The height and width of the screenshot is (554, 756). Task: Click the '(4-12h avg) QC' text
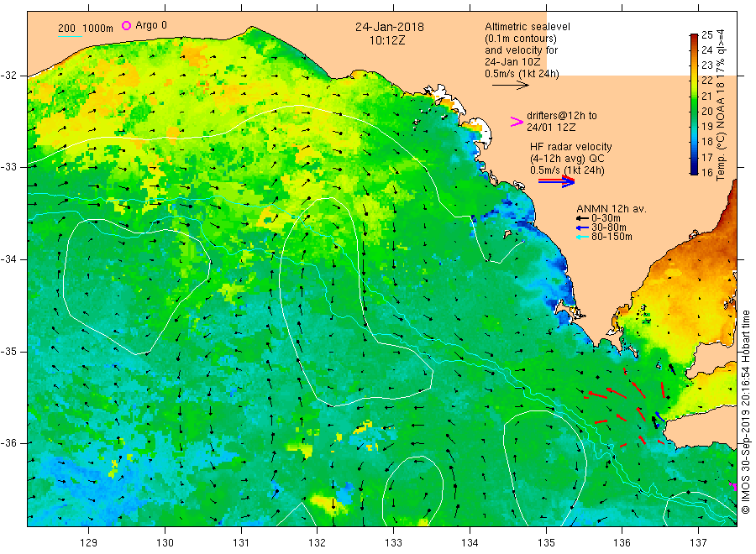567,159
